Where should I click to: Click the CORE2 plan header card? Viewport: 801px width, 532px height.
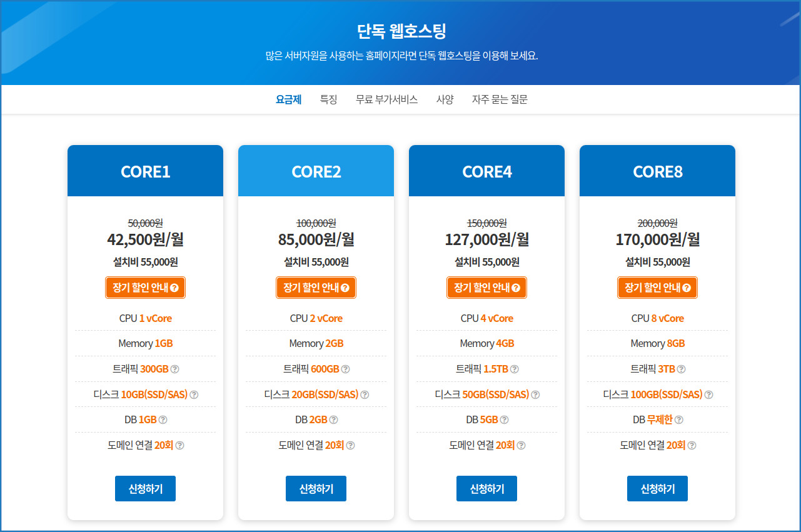316,171
